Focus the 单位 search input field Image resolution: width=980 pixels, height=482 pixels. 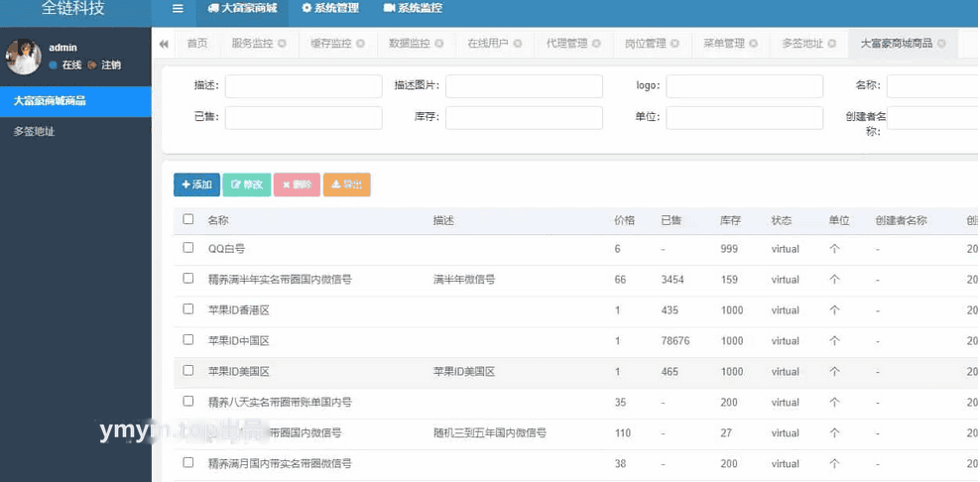click(x=745, y=118)
